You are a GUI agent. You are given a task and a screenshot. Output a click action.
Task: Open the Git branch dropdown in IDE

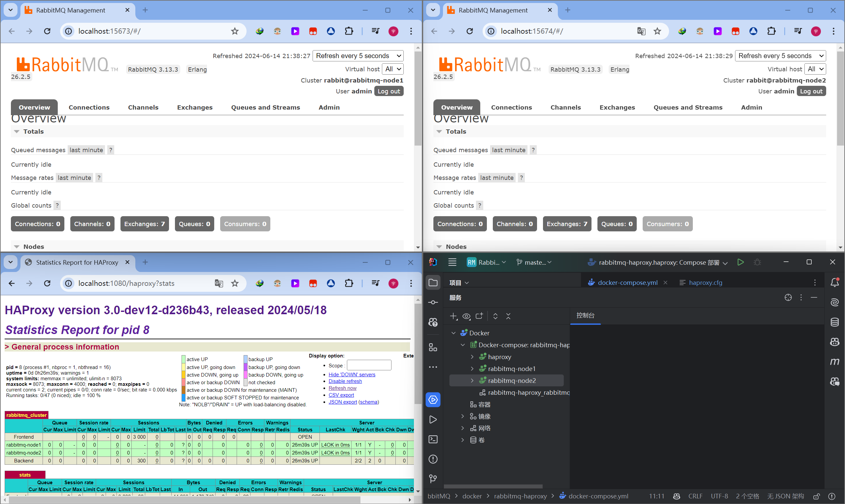coord(534,262)
